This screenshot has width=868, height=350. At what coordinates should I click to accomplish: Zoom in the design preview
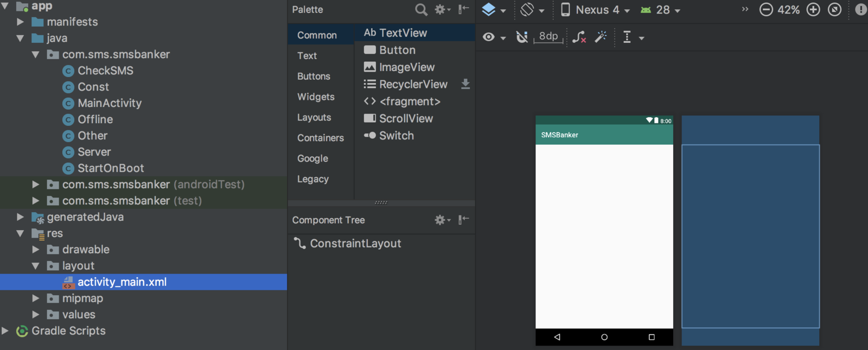(x=813, y=10)
